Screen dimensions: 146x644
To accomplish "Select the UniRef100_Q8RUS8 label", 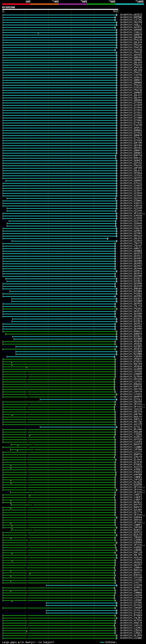I will (x=131, y=58).
